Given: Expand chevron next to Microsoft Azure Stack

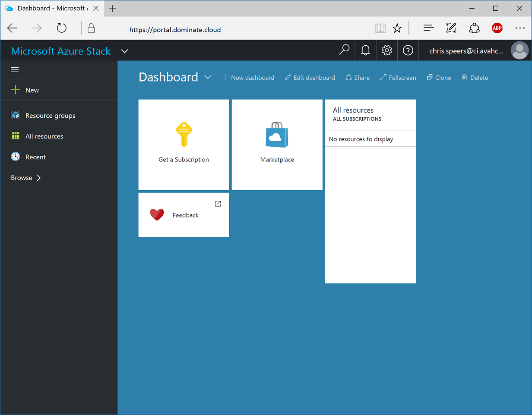Looking at the screenshot, I should tap(125, 51).
